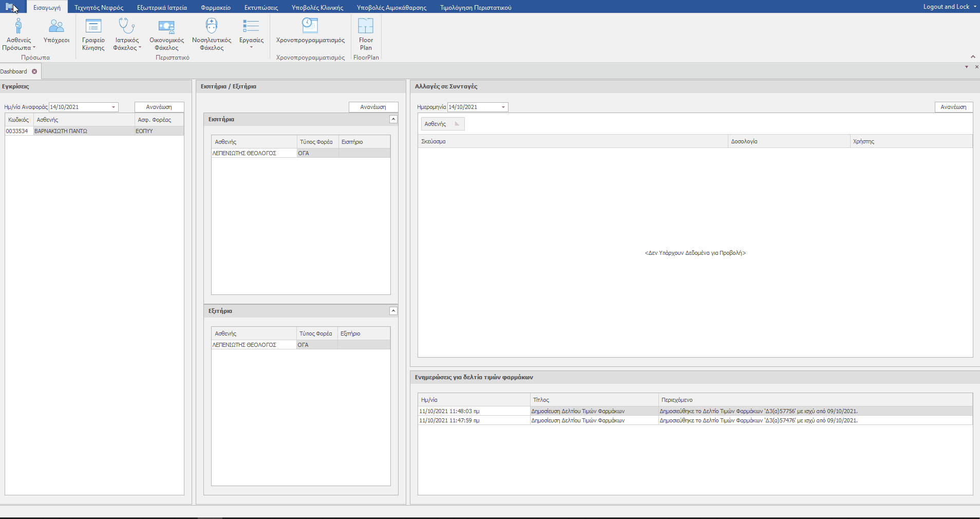Open the Τεχνητός Νεφρός ribbon tab
Viewport: 980px width, 519px height.
pos(99,8)
